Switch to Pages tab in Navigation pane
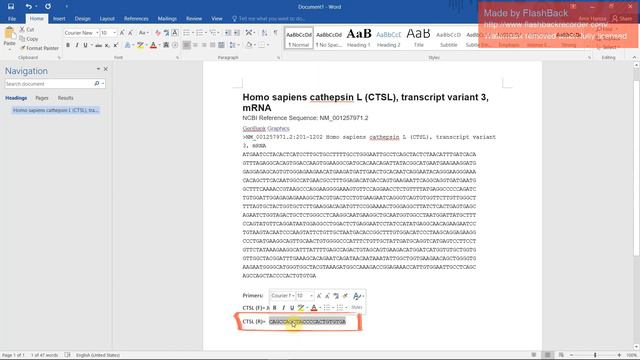640x360 pixels. (42, 98)
